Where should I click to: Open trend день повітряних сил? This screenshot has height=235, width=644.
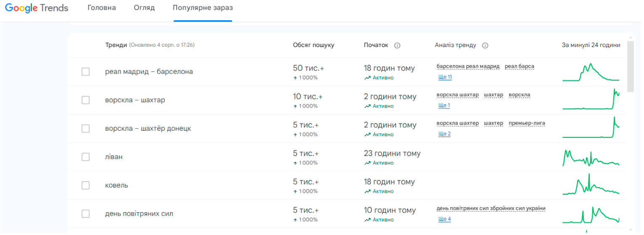click(x=139, y=214)
